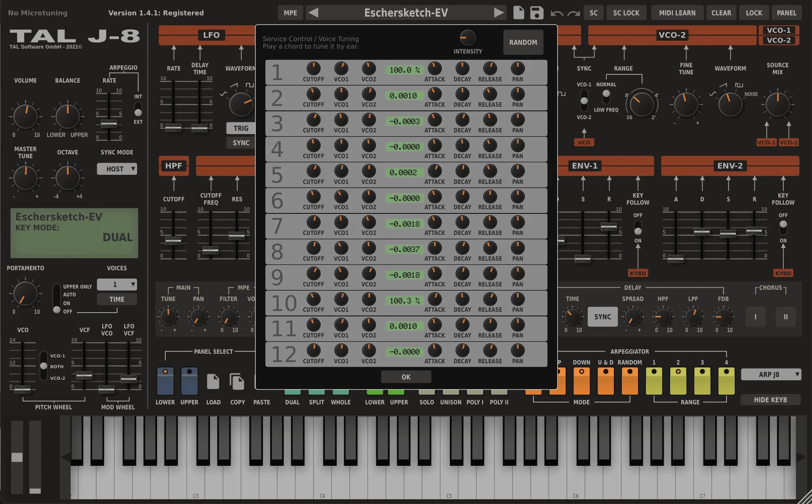
Task: Open the SYNC MODE dropdown set to HOST
Action: coord(117,169)
